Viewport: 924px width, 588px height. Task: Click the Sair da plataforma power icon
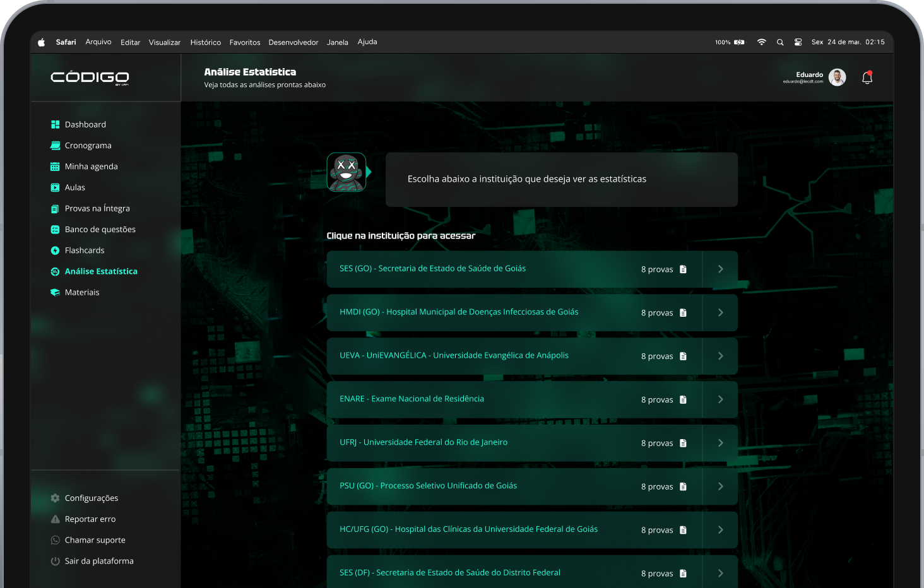pos(55,561)
